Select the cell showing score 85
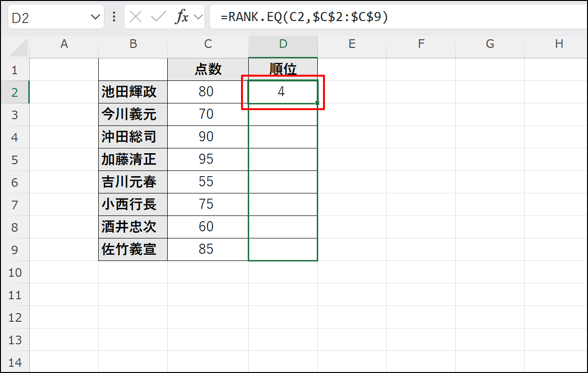 coord(208,249)
